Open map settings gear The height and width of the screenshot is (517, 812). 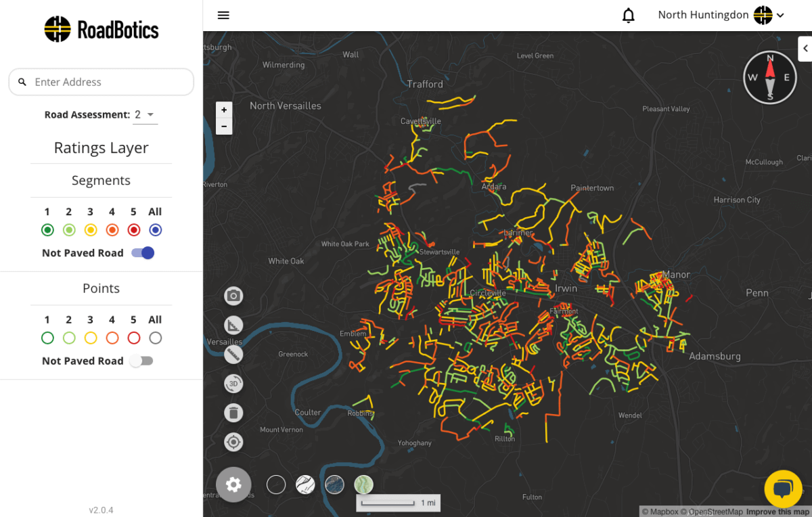(233, 485)
